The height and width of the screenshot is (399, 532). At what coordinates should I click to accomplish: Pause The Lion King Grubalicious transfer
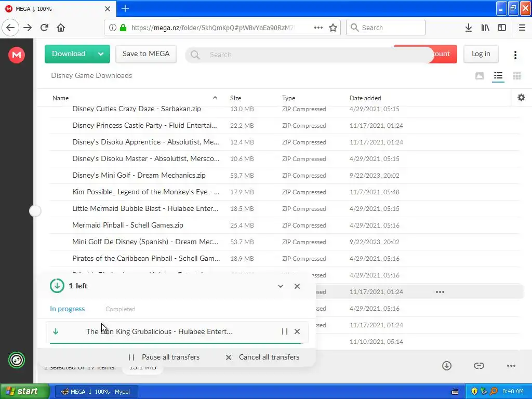coord(285,331)
